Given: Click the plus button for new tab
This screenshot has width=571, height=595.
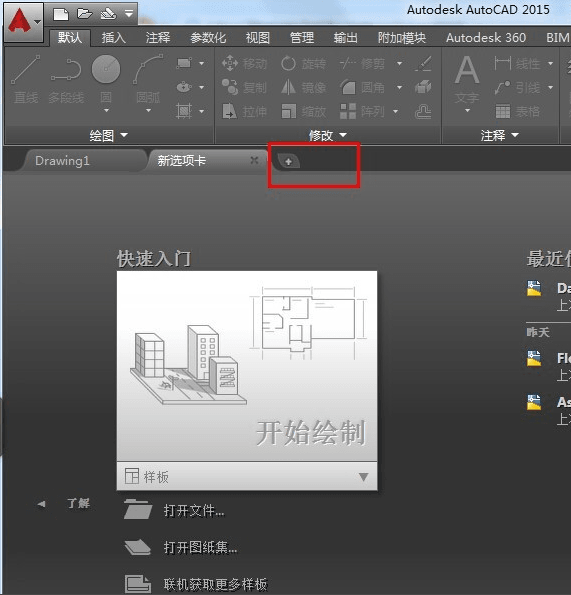Looking at the screenshot, I should point(288,161).
